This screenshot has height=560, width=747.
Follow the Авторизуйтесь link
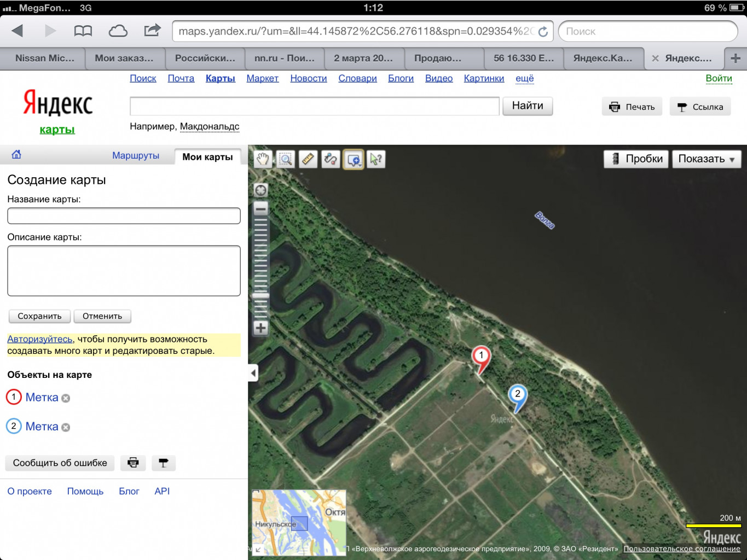coord(39,339)
